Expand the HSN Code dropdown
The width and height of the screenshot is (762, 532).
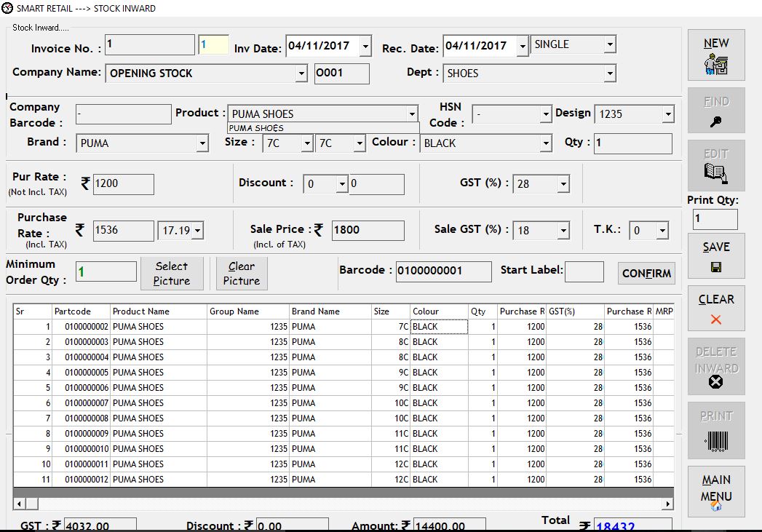click(x=546, y=114)
